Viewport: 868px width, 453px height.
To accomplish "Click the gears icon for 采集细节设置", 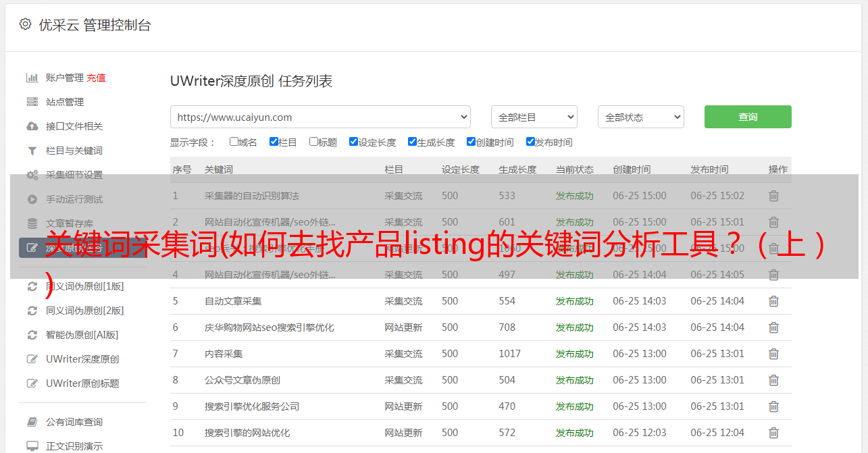I will [x=32, y=175].
